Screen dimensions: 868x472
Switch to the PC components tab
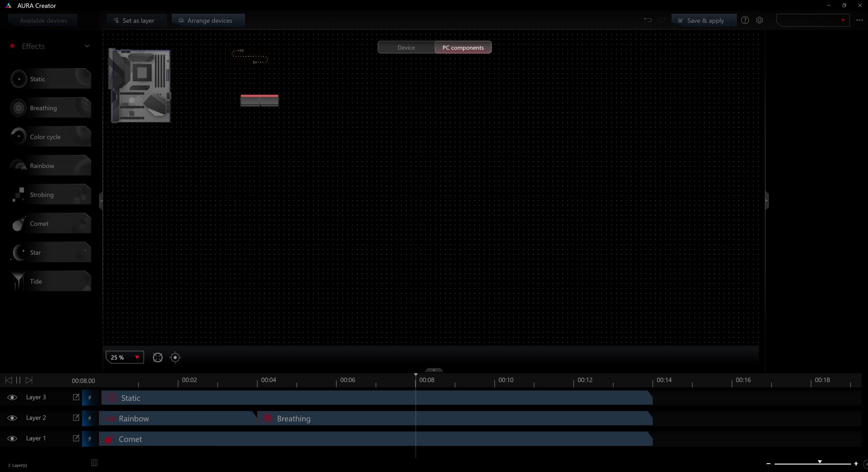463,47
